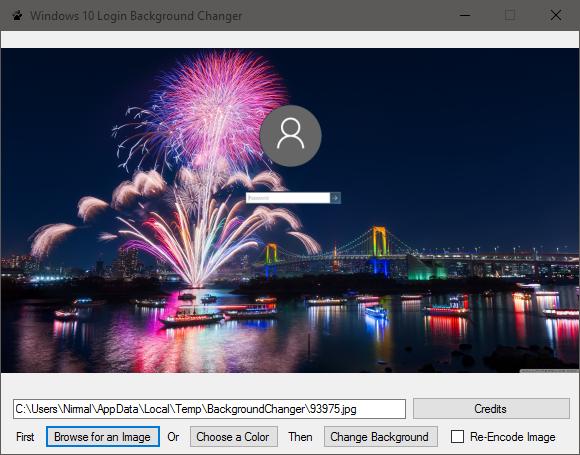Click the greyed-out maximize window icon
The width and height of the screenshot is (580, 455).
pyautogui.click(x=510, y=16)
